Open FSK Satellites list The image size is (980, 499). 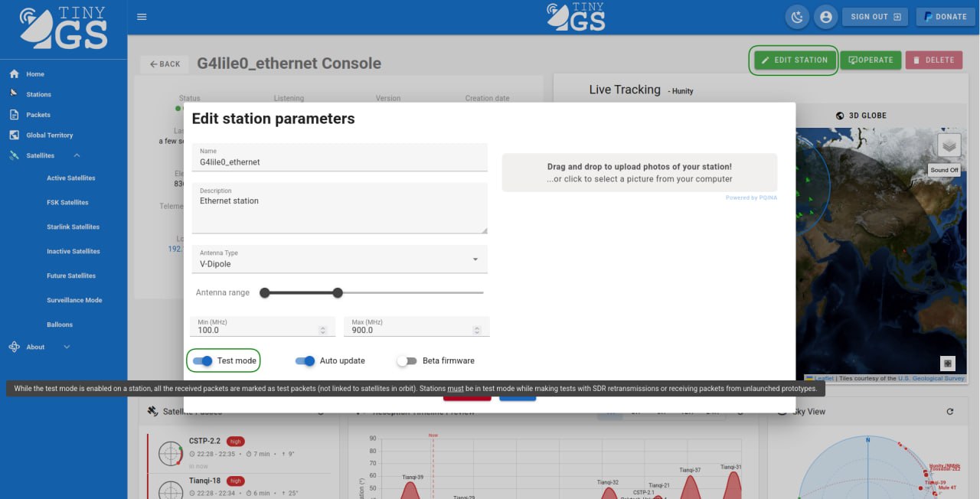pos(67,203)
